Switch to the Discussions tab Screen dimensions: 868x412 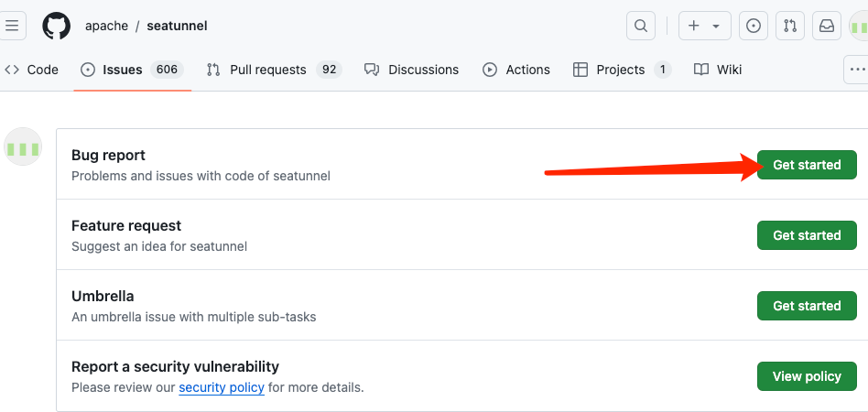click(411, 70)
